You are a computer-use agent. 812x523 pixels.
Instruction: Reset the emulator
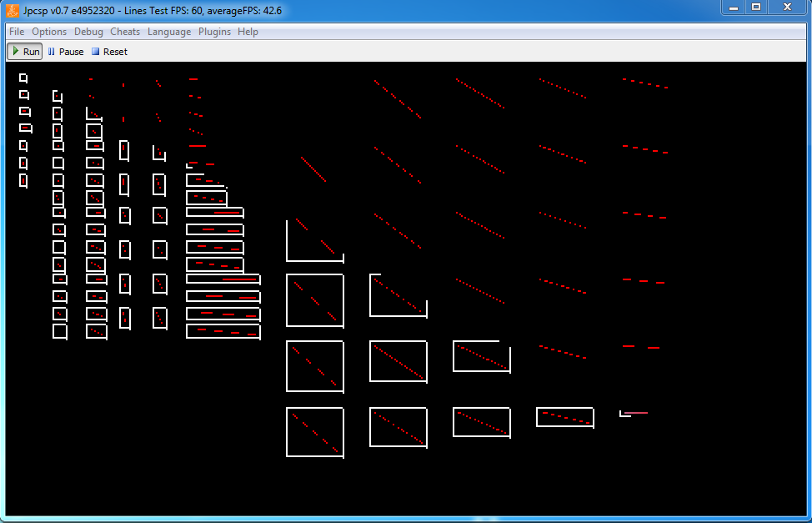pos(109,52)
